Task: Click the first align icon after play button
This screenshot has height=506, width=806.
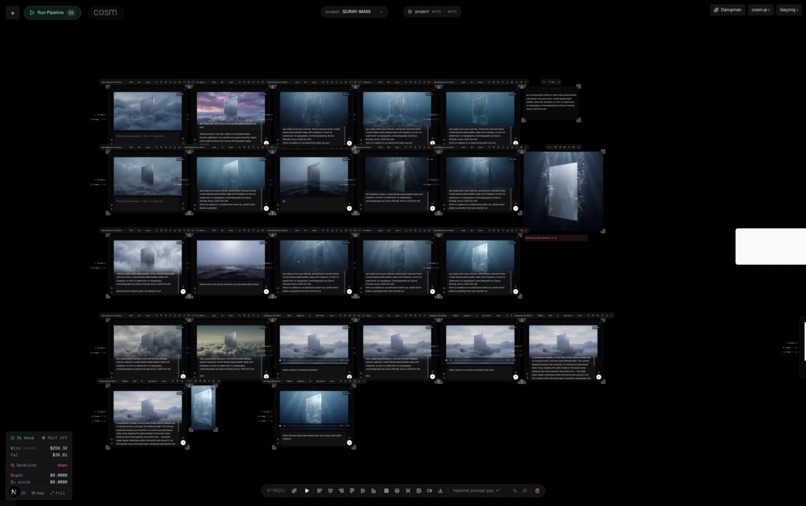Action: pyautogui.click(x=319, y=491)
